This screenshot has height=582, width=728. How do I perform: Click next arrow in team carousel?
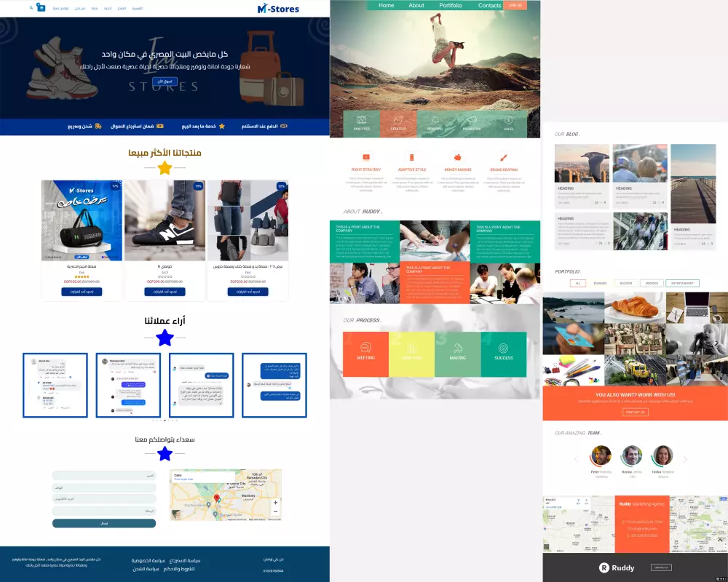pos(685,460)
